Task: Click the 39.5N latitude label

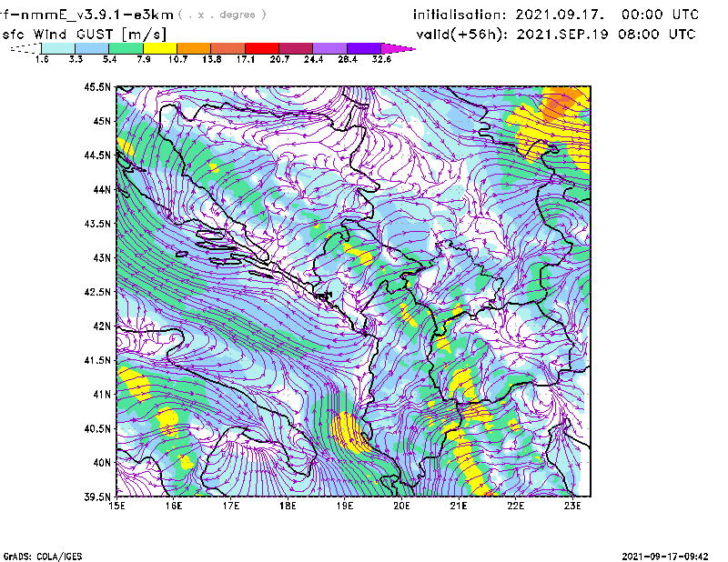Action: point(97,497)
